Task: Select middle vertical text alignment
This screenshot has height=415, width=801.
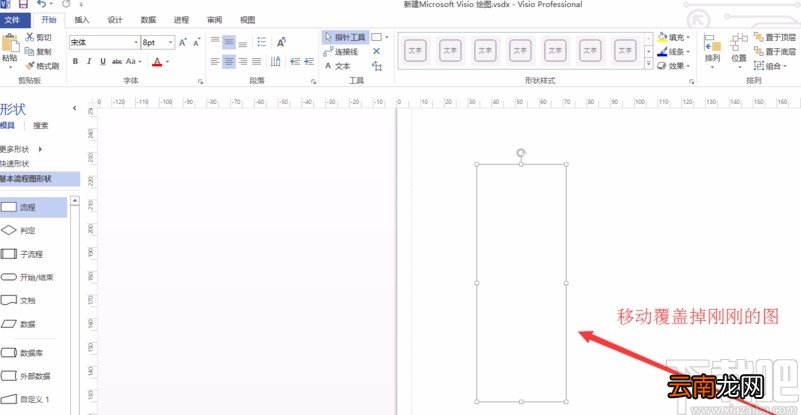Action: point(229,40)
